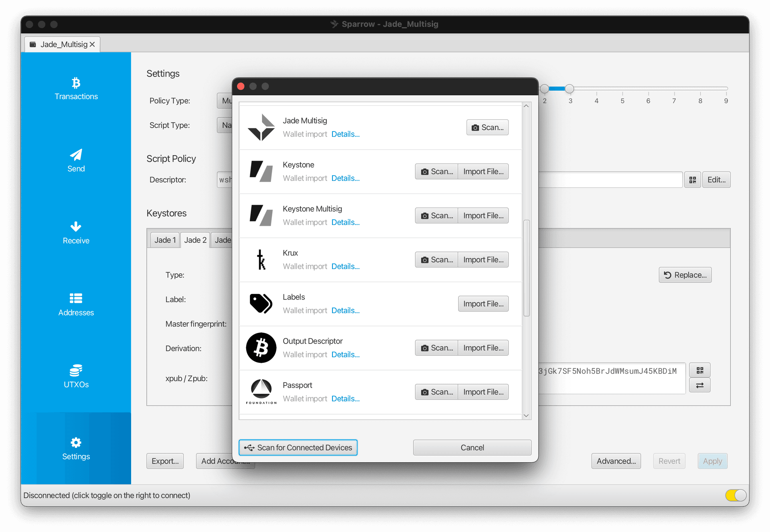Viewport: 770px width, 532px height.
Task: Open the Script Type dropdown
Action: (x=225, y=125)
